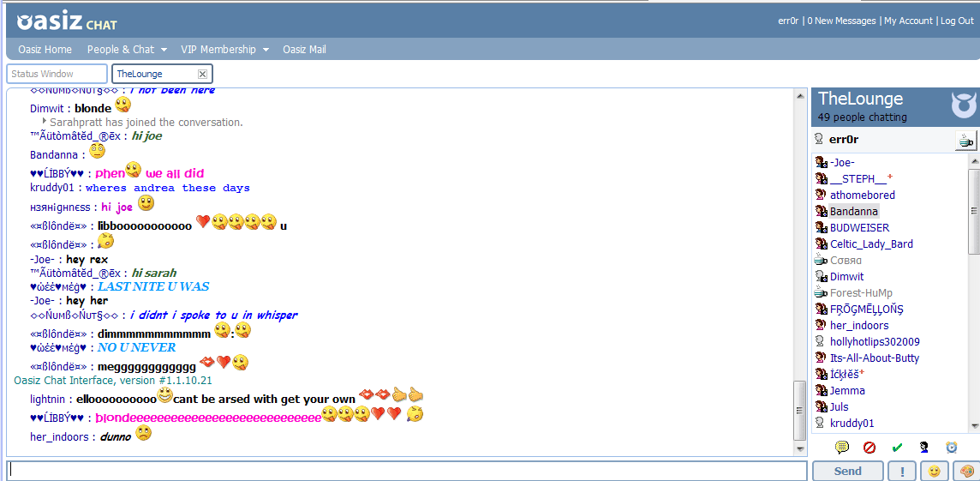980x481 pixels.
Task: Click the exclamation mark button
Action: [902, 471]
